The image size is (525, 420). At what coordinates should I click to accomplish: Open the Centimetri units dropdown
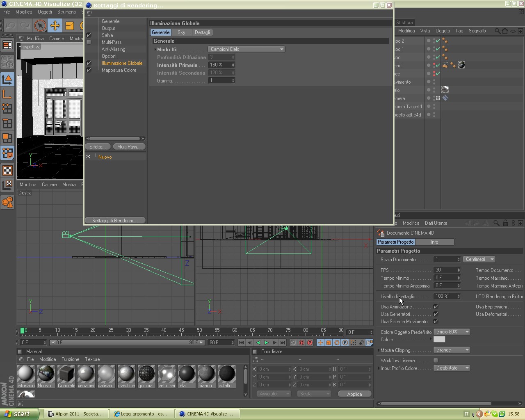(479, 259)
